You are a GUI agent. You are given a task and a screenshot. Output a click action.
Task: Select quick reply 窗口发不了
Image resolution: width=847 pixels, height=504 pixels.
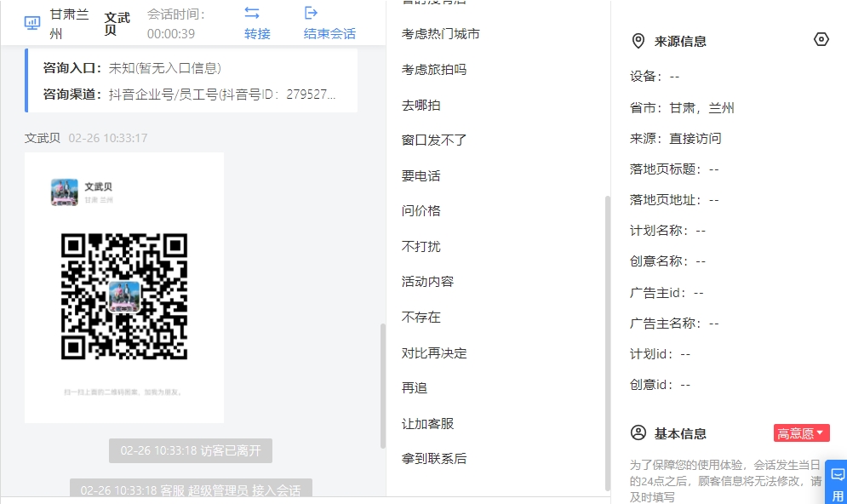click(x=434, y=140)
